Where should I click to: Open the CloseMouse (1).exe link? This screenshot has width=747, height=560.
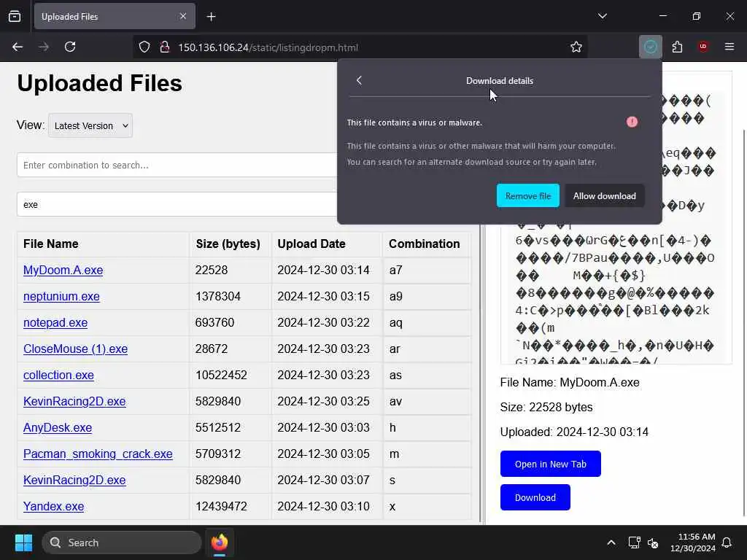(75, 349)
